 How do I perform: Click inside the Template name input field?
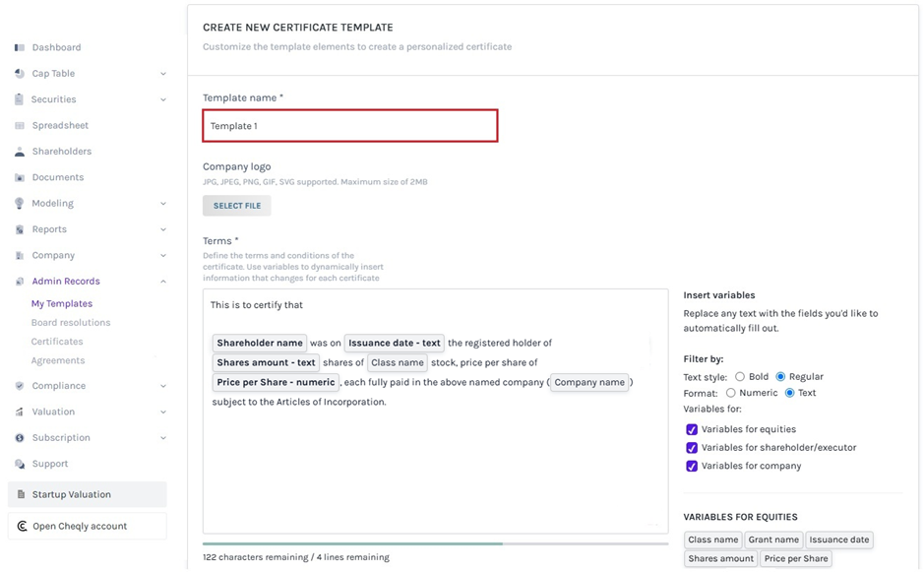click(349, 126)
